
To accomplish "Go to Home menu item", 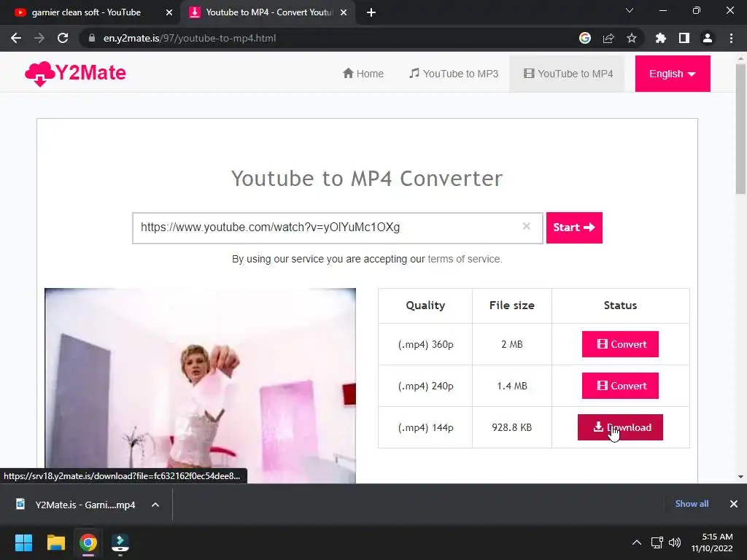I will 363,74.
